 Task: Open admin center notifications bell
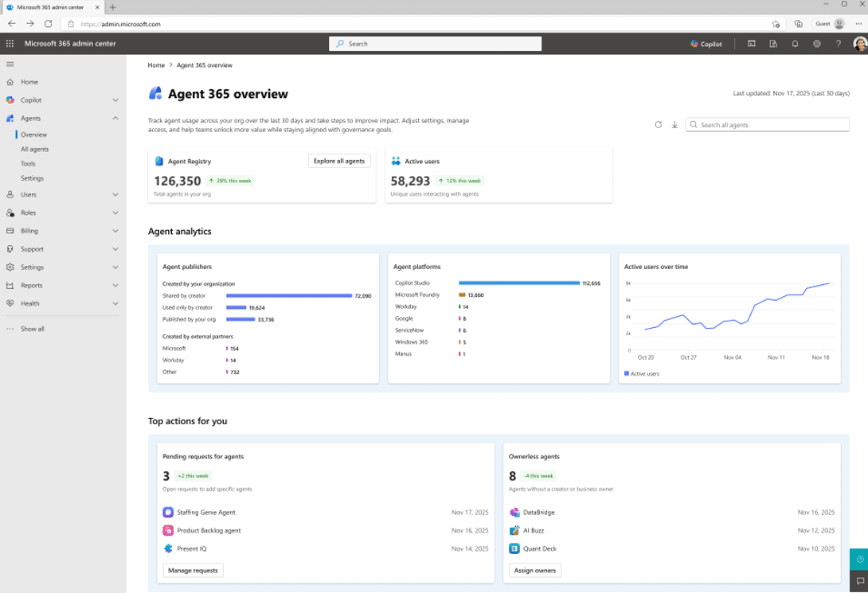[795, 44]
